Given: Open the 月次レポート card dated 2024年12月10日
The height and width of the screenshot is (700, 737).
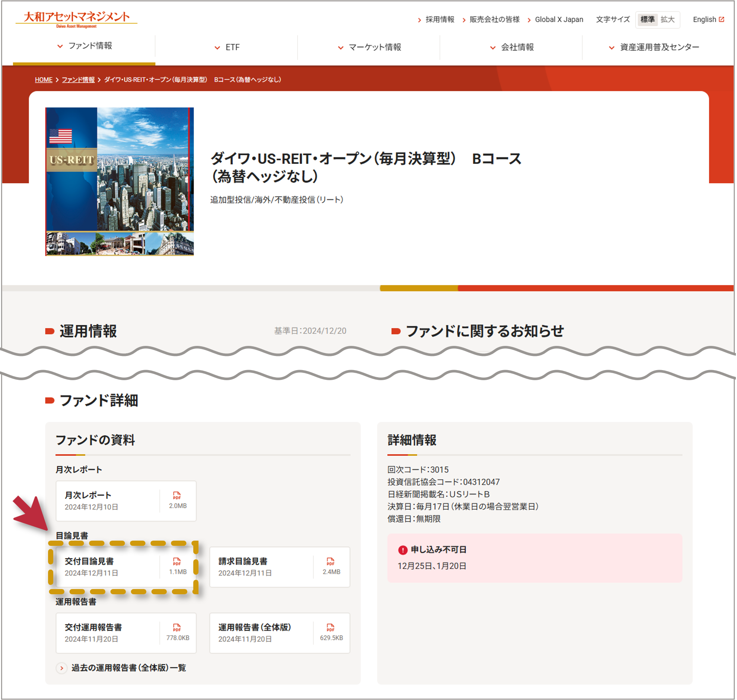Looking at the screenshot, I should click(x=126, y=502).
